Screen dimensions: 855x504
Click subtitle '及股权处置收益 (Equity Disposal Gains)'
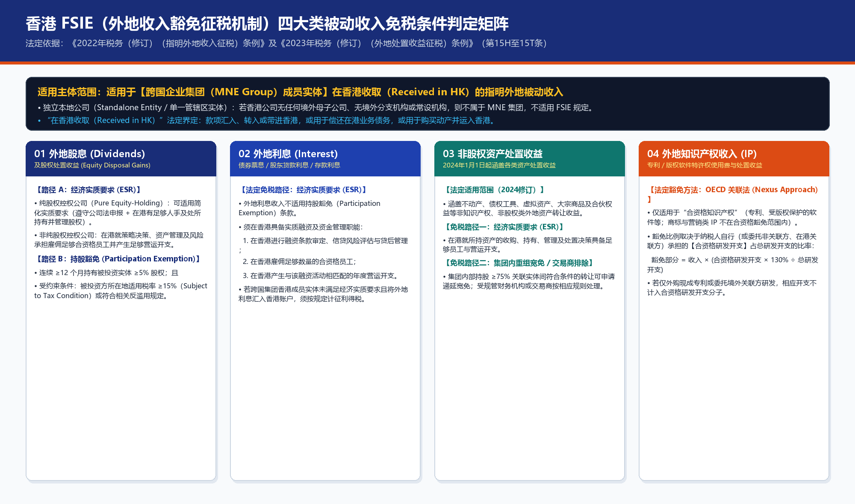92,165
